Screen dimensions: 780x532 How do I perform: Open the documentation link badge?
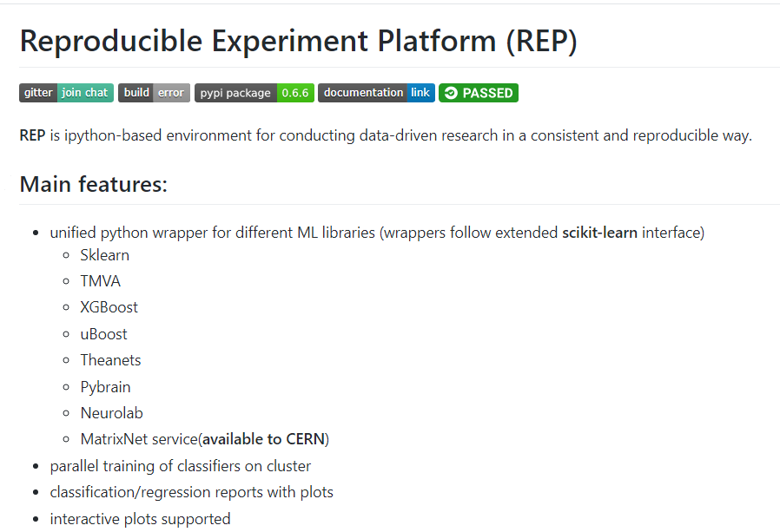tap(375, 93)
